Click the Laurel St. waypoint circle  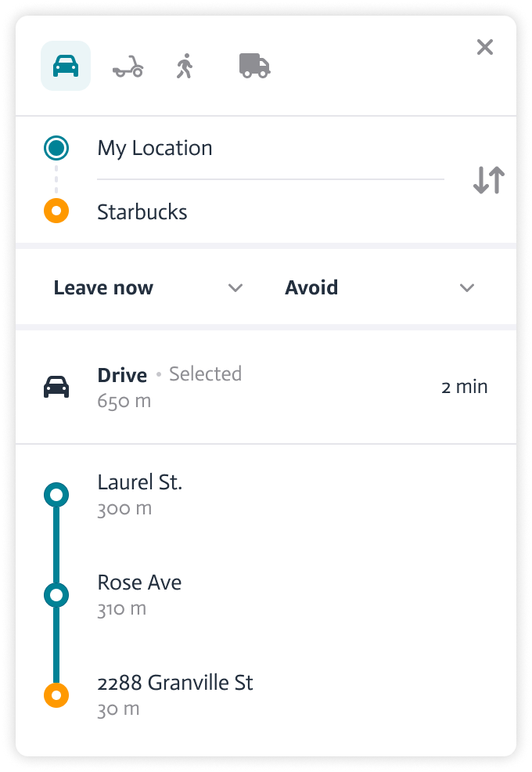click(56, 494)
